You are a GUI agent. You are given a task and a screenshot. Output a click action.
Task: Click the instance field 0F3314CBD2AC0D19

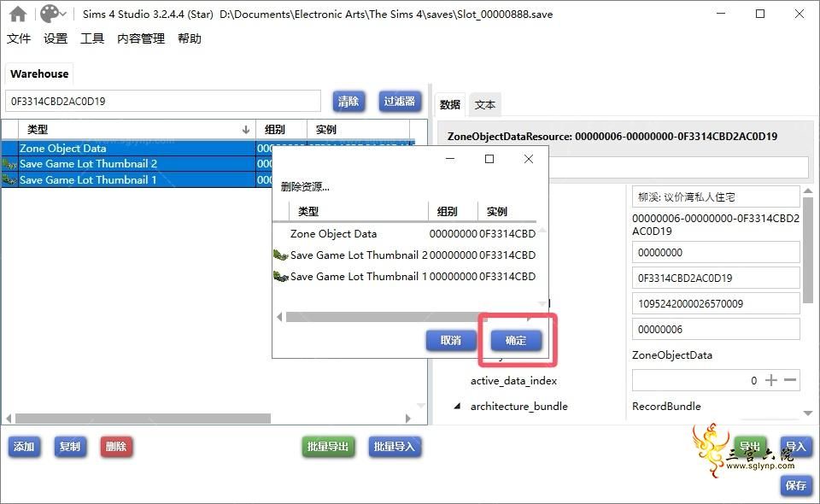[716, 278]
